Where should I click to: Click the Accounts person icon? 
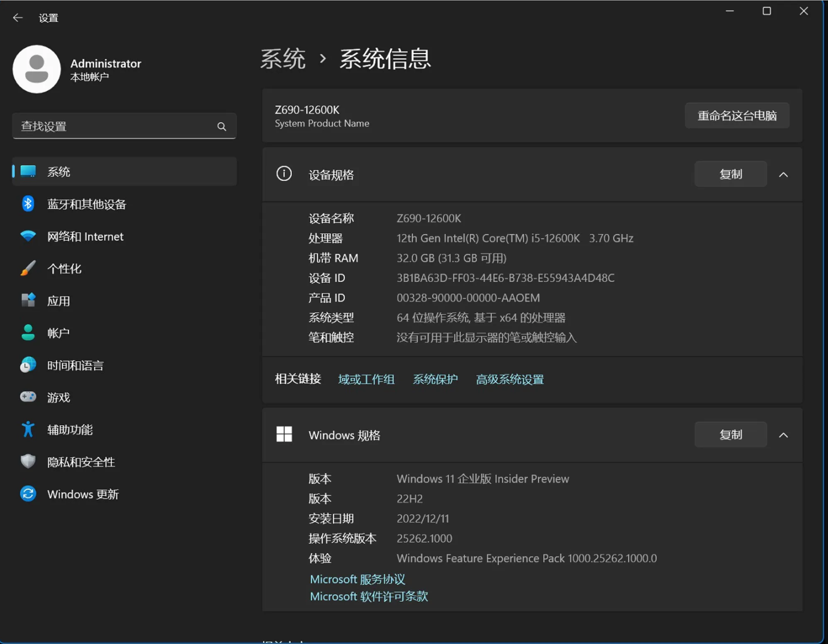click(28, 333)
